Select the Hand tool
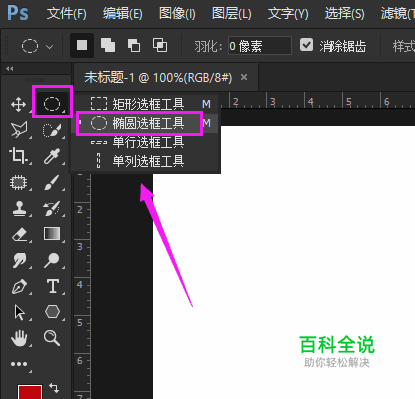415x399 pixels. click(x=19, y=338)
